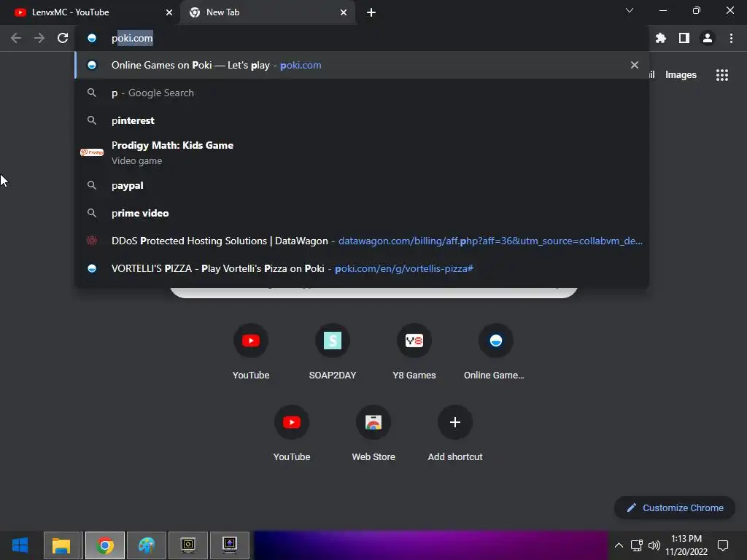Open the new tab plus button
The height and width of the screenshot is (560, 747).
pyautogui.click(x=371, y=12)
